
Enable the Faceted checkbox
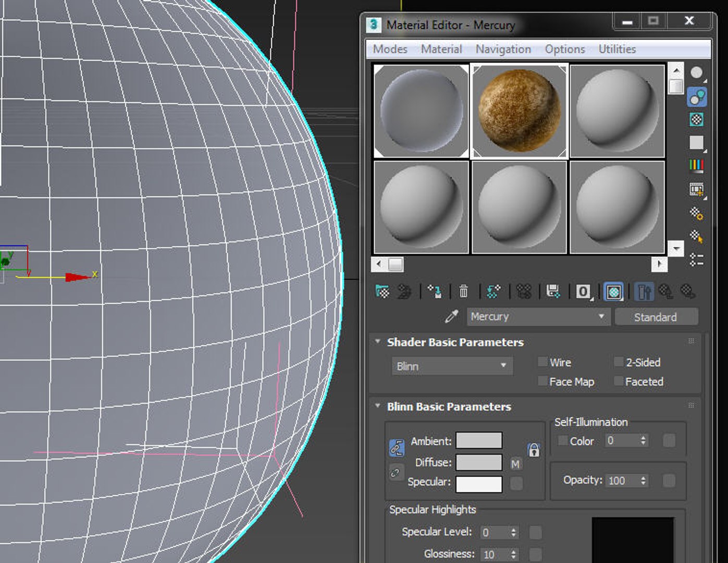(619, 381)
